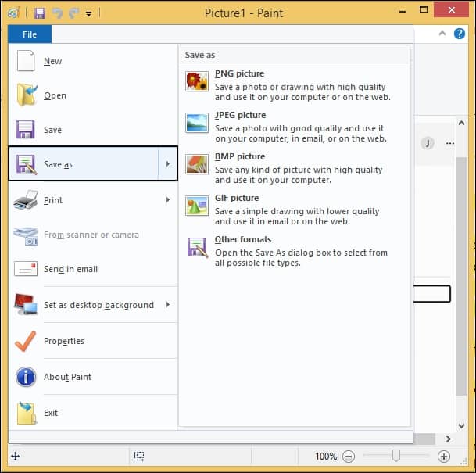Click the JPEG picture landscape icon

197,123
